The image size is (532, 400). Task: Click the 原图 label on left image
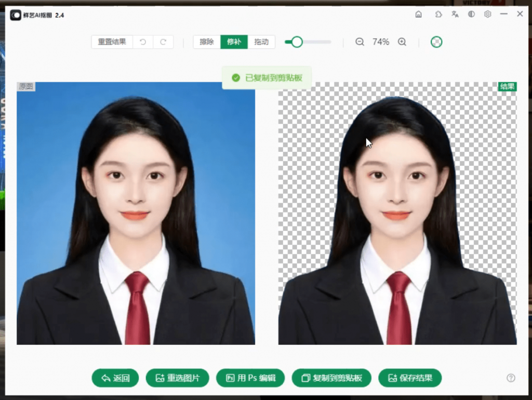coord(26,86)
